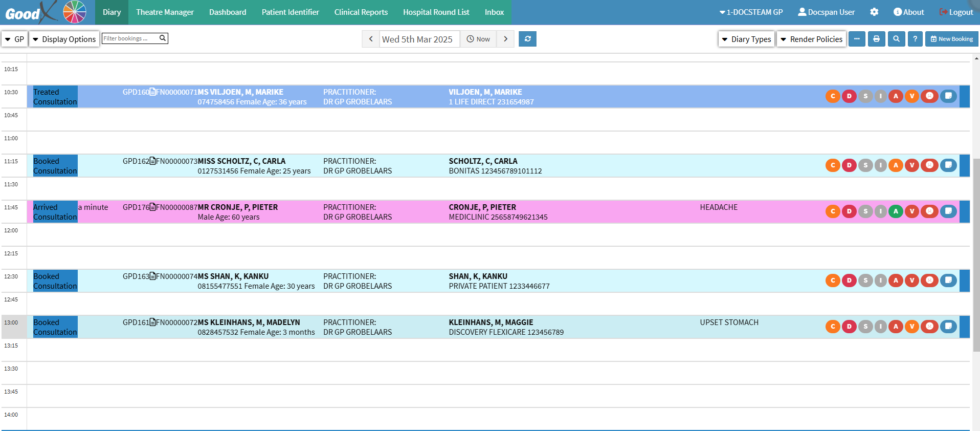
Task: Click the question mark help icon
Action: point(915,39)
